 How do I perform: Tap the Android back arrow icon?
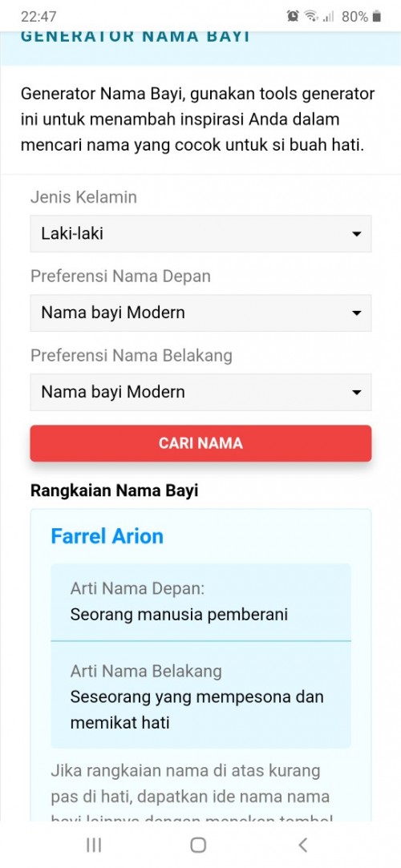tap(302, 845)
